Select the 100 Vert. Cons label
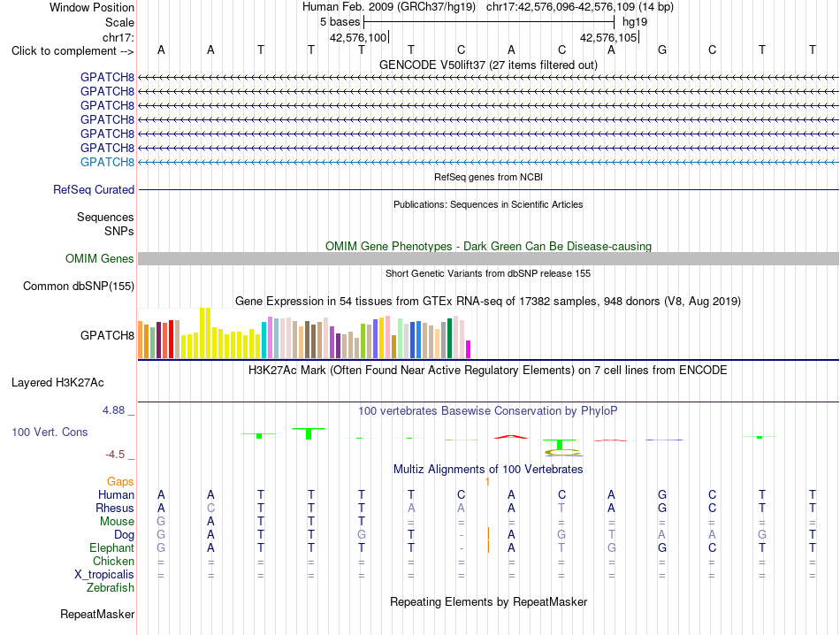The height and width of the screenshot is (635, 840). click(50, 432)
